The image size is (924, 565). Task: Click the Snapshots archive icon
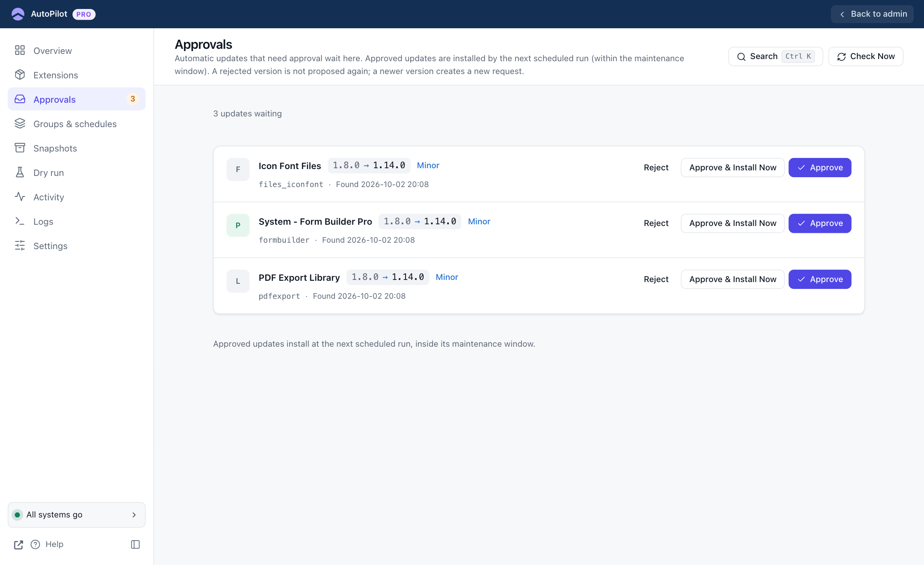tap(20, 148)
